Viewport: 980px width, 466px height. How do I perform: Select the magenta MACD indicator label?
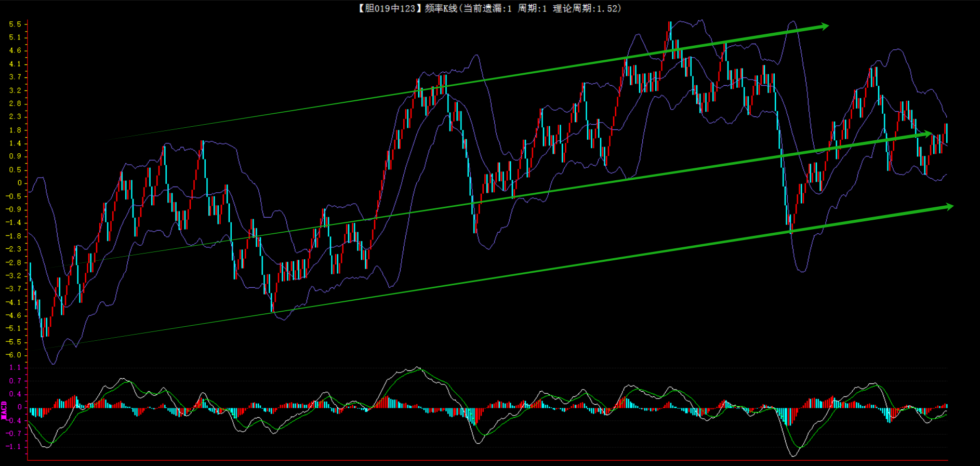4,410
